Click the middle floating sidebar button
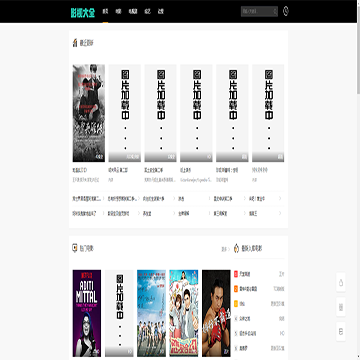 tap(341, 307)
